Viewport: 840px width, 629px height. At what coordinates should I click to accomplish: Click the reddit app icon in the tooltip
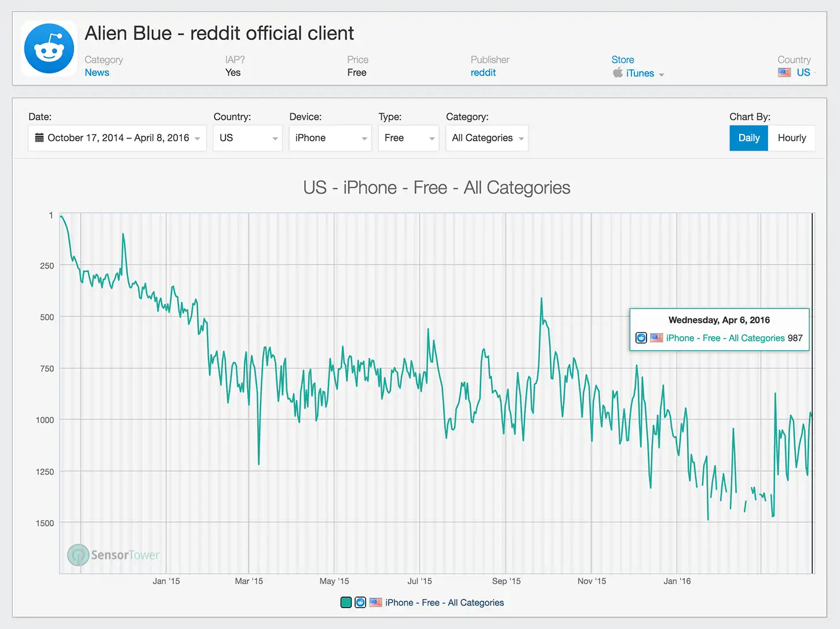[x=641, y=338]
